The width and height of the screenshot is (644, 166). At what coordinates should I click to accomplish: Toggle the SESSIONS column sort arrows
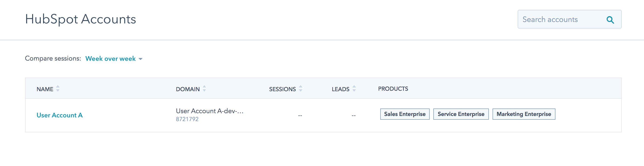click(x=301, y=89)
